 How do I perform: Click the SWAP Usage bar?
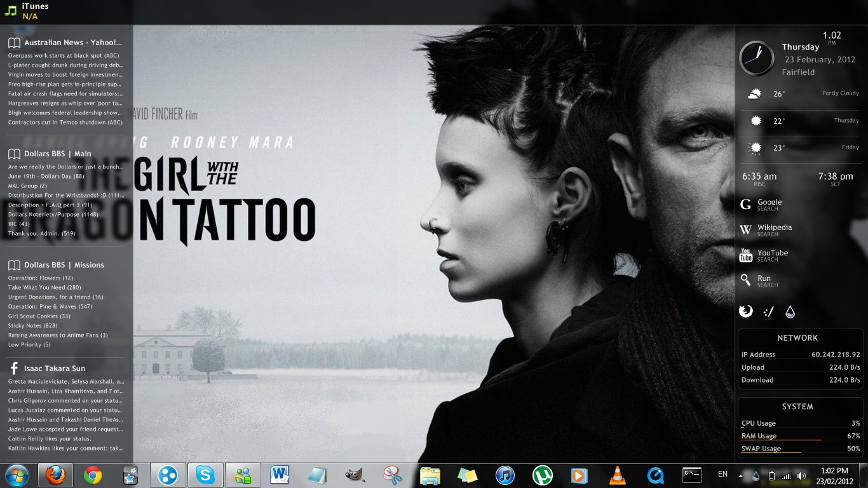point(801,449)
